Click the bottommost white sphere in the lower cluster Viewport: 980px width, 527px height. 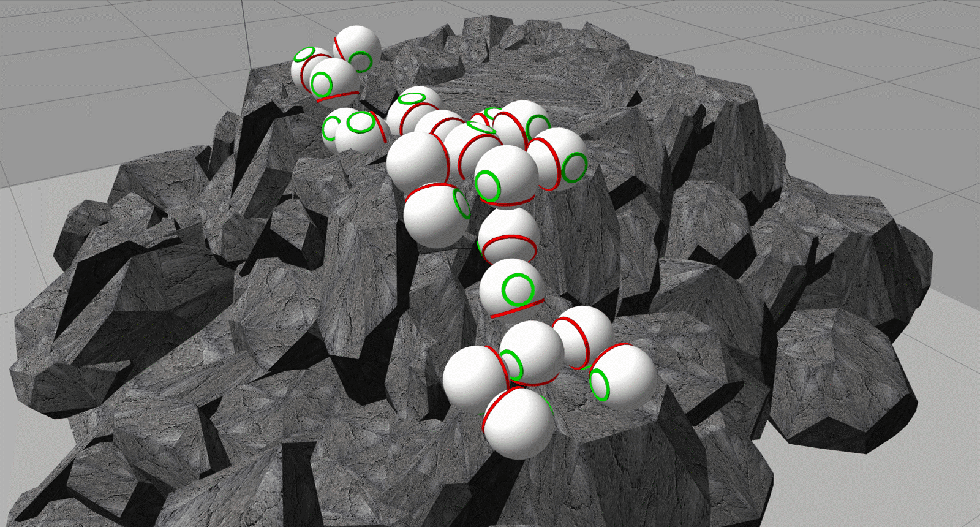(x=518, y=423)
